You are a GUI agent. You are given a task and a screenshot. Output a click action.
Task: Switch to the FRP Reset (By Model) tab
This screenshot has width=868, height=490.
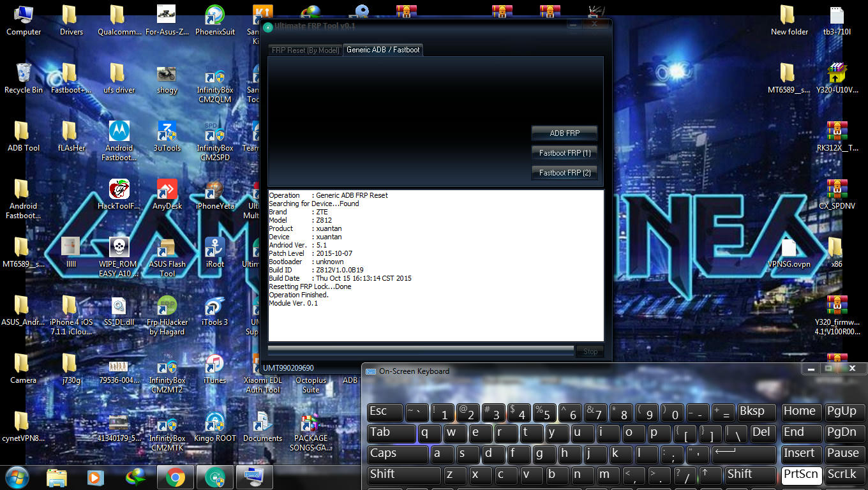click(x=305, y=50)
